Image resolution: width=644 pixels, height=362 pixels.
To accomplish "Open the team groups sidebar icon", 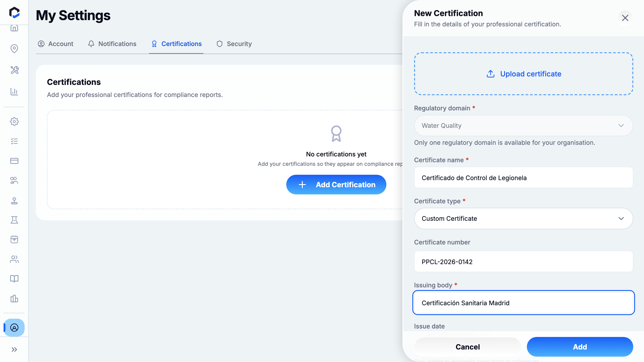I will pyautogui.click(x=14, y=180).
